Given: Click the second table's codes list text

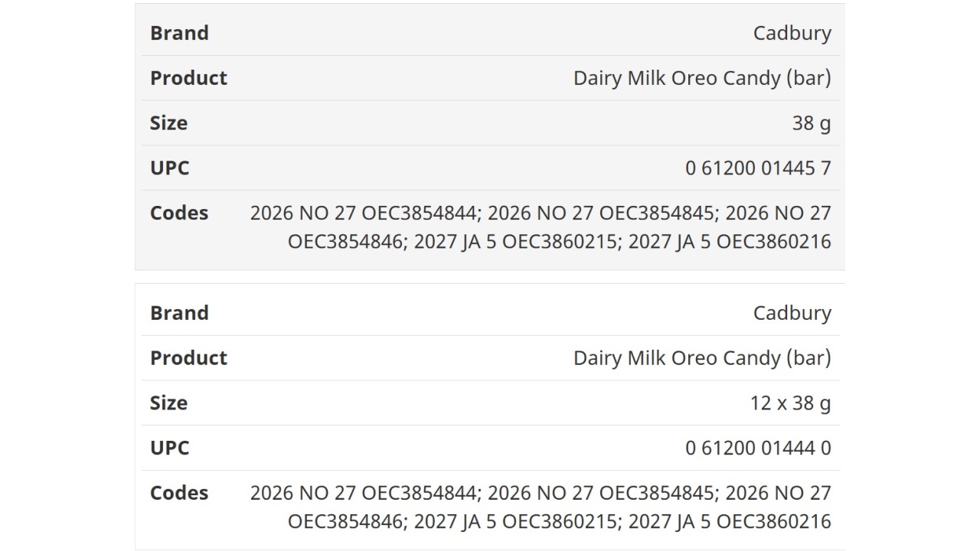Looking at the screenshot, I should [x=541, y=507].
